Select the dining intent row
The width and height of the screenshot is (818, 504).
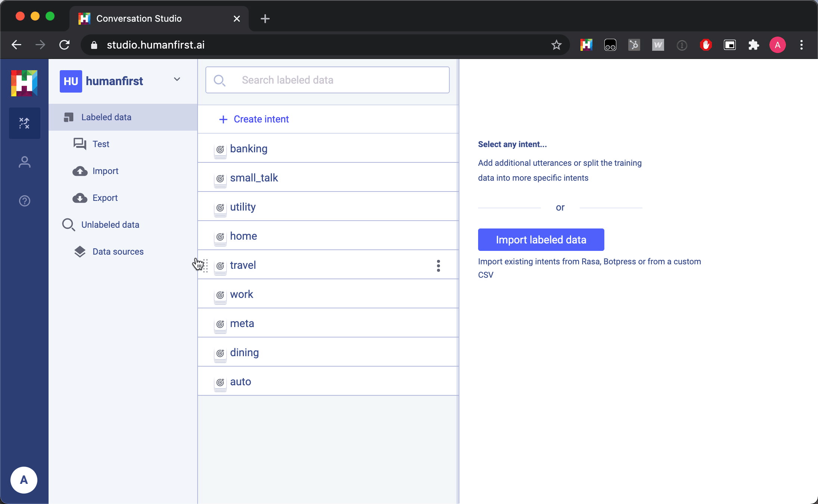[x=244, y=352]
